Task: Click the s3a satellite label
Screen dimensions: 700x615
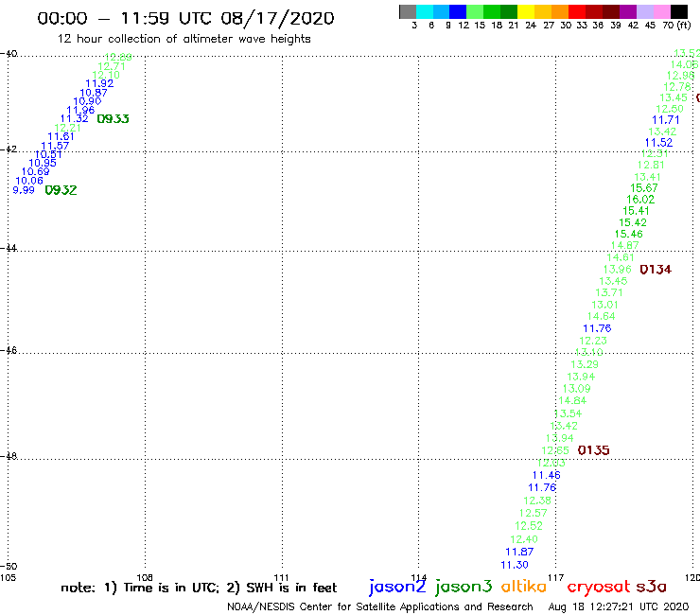Action: (651, 587)
